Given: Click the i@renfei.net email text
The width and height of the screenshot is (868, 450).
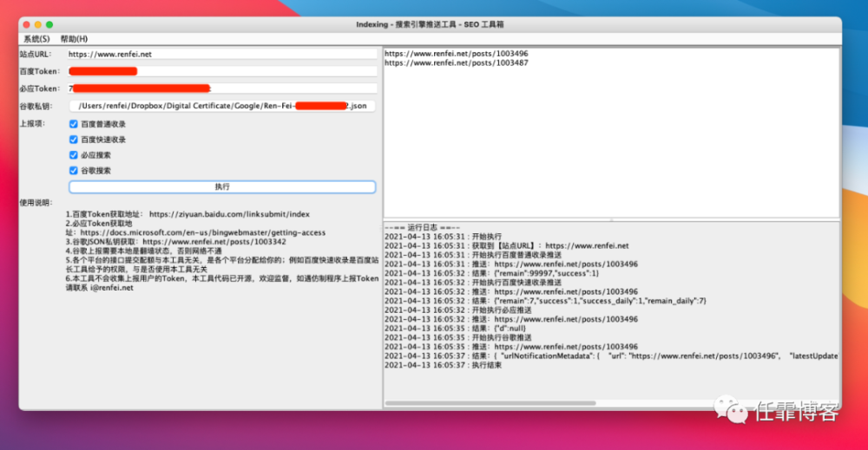Looking at the screenshot, I should pos(112,288).
